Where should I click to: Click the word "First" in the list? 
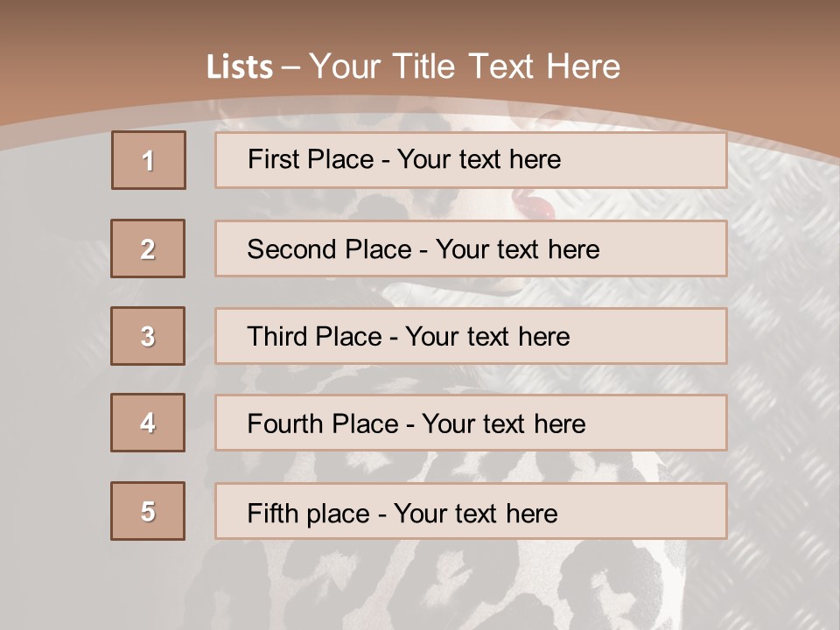click(x=272, y=160)
